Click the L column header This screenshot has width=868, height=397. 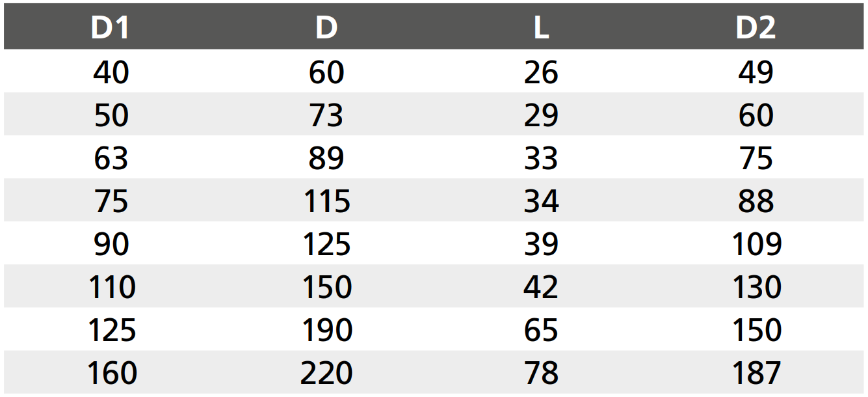[541, 28]
